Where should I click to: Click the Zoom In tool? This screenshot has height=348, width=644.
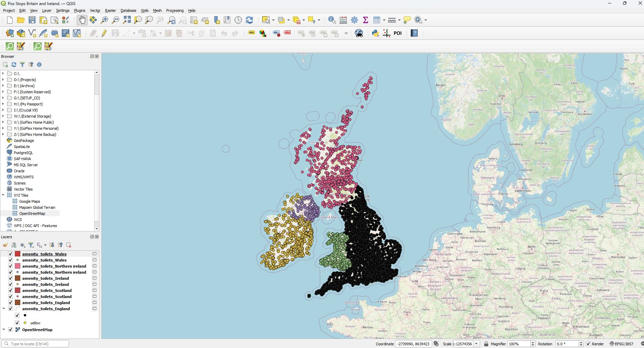coord(104,20)
